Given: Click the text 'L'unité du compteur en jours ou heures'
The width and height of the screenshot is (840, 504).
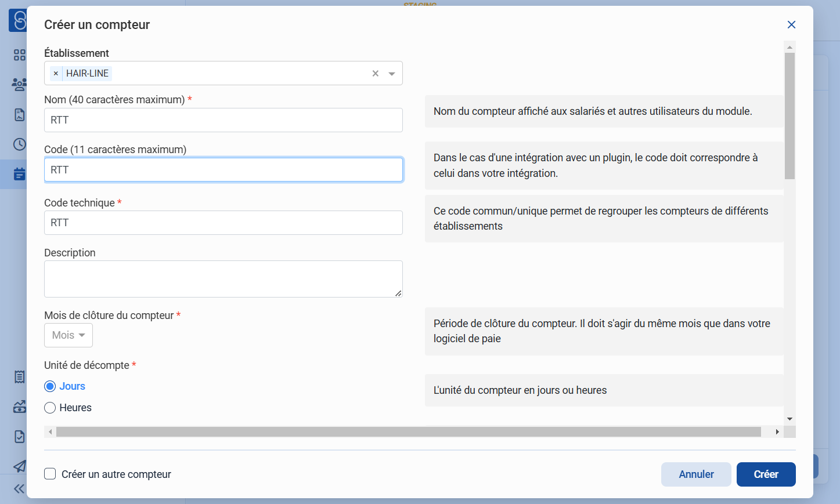Looking at the screenshot, I should click(520, 390).
